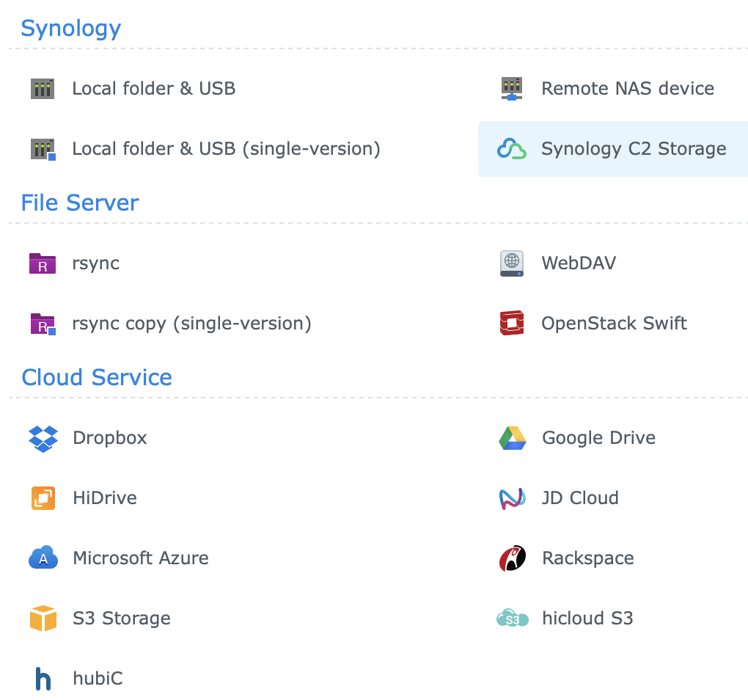Click the S3 Storage box icon

coord(43,619)
